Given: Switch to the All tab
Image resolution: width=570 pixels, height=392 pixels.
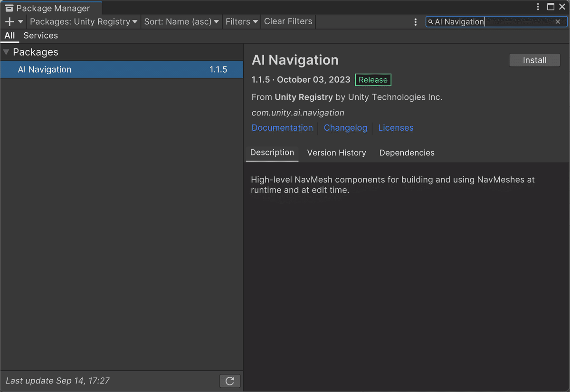Looking at the screenshot, I should [10, 36].
